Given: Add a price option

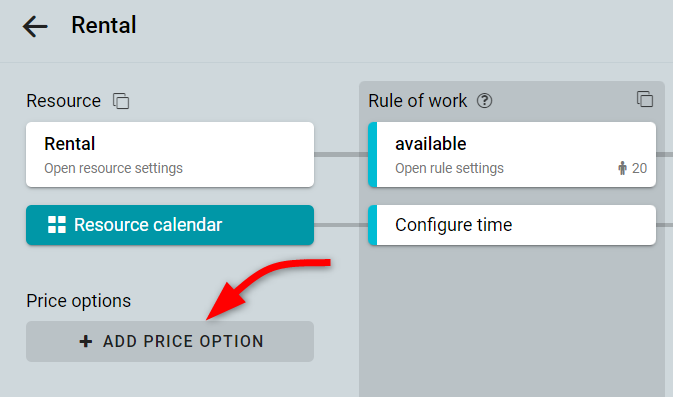Looking at the screenshot, I should pos(170,341).
